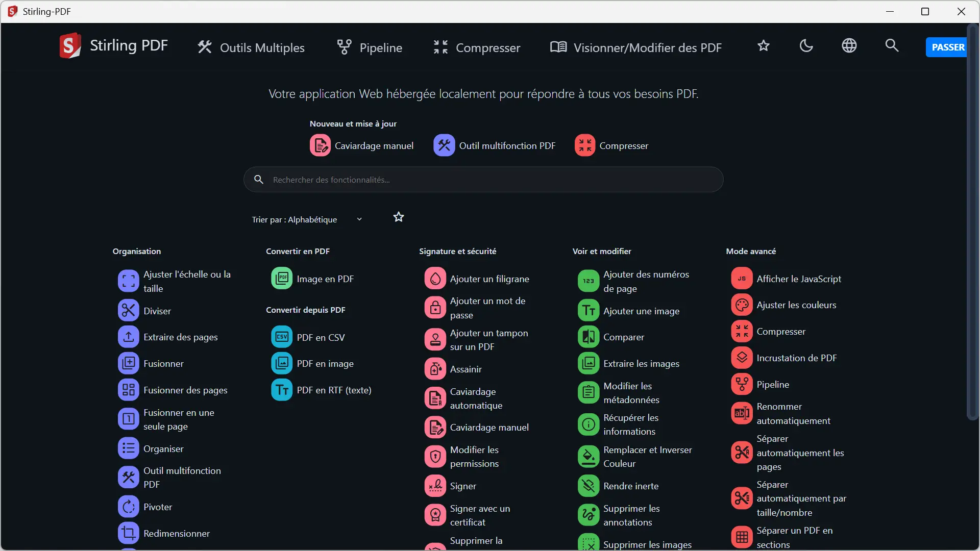This screenshot has width=980, height=551.
Task: Open Séparer automatiquement par taille/nombre
Action: point(789,498)
